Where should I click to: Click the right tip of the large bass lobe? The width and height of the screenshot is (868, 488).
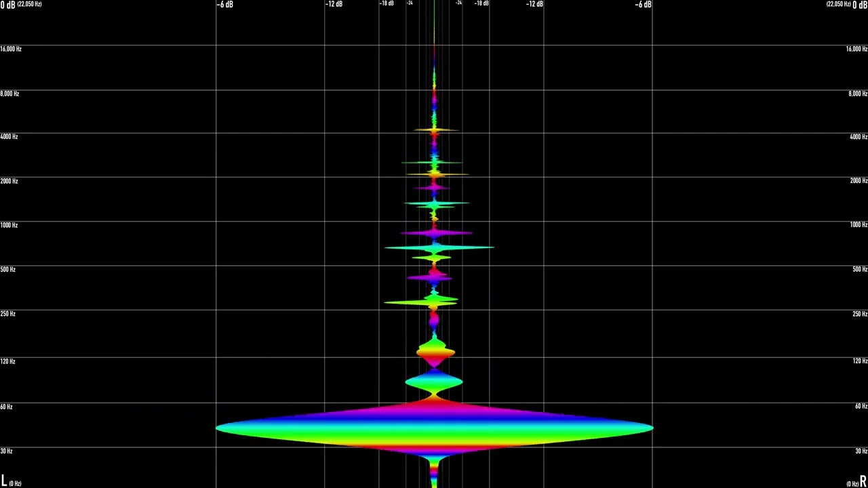pyautogui.click(x=652, y=428)
